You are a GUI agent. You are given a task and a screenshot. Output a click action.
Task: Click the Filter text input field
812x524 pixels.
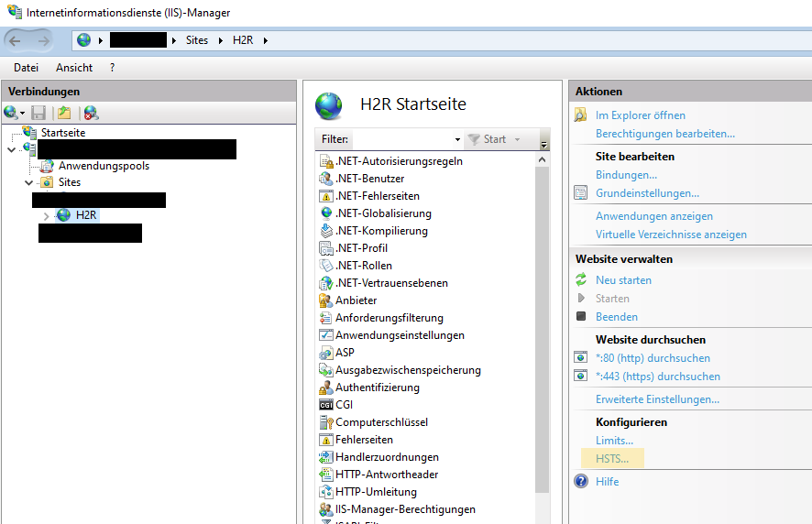coord(401,139)
